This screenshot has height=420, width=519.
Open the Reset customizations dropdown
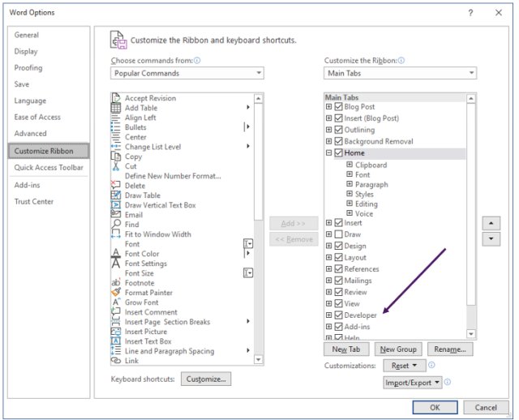[404, 366]
